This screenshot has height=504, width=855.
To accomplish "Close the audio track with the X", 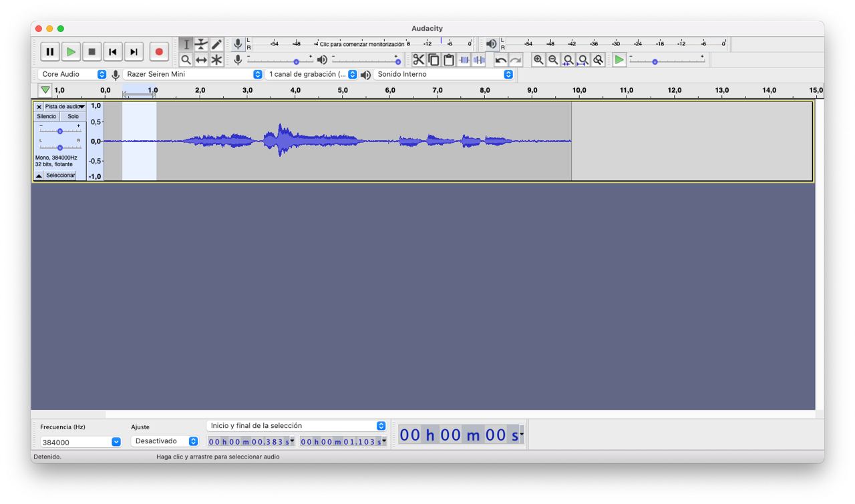I will coord(39,107).
